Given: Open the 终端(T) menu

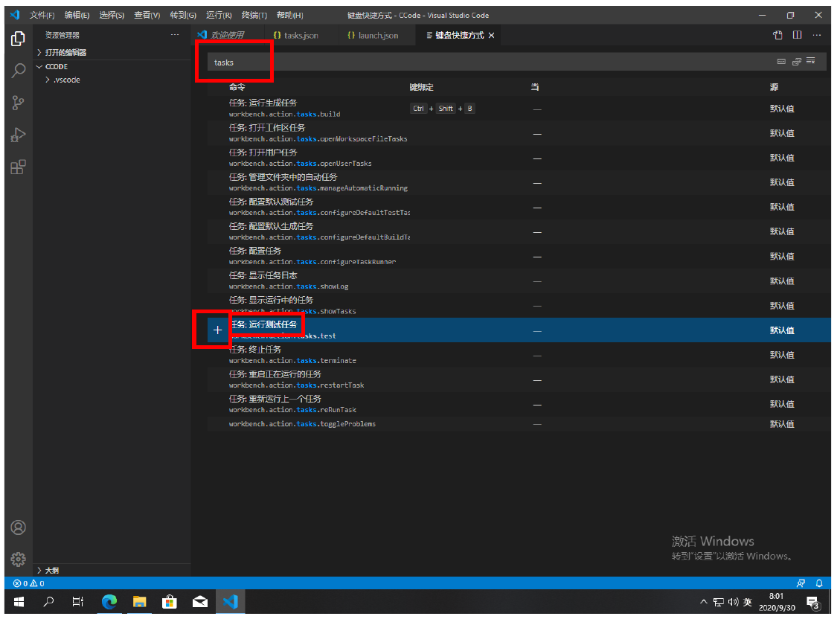Looking at the screenshot, I should click(x=254, y=15).
